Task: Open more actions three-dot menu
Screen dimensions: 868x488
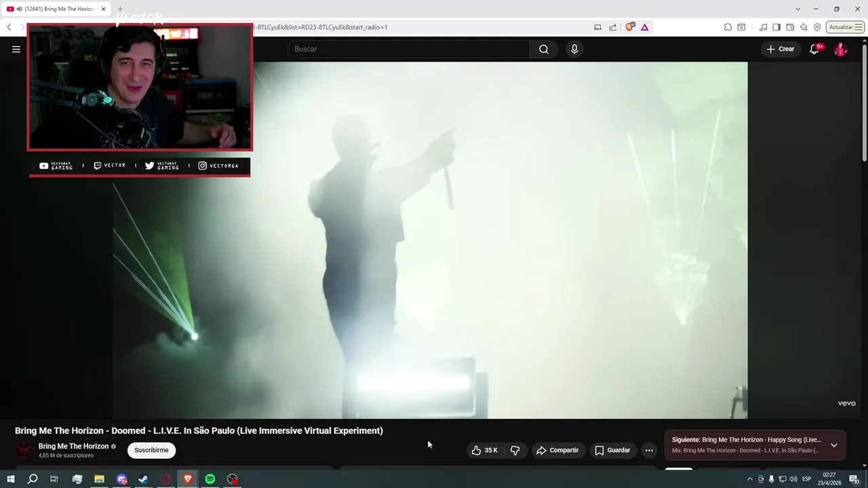Action: [x=649, y=450]
